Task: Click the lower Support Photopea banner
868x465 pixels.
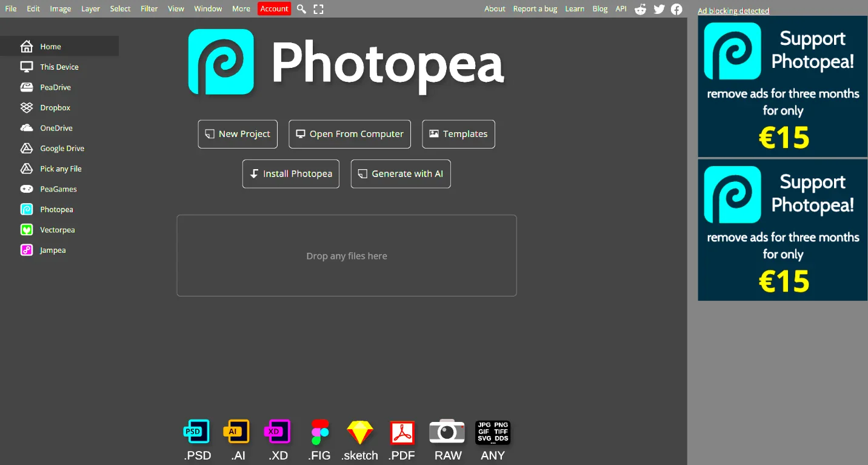Action: (783, 230)
